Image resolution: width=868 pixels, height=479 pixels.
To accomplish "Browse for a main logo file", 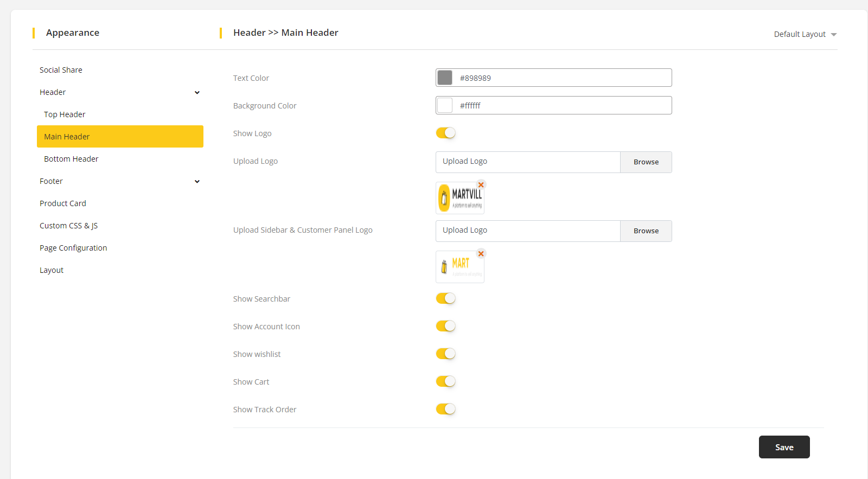I will (646, 162).
